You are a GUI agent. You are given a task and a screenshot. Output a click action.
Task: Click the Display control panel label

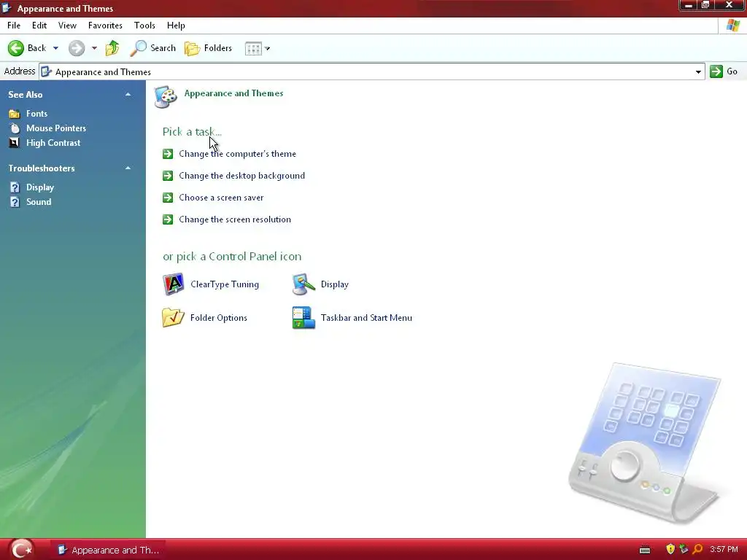[x=334, y=284]
